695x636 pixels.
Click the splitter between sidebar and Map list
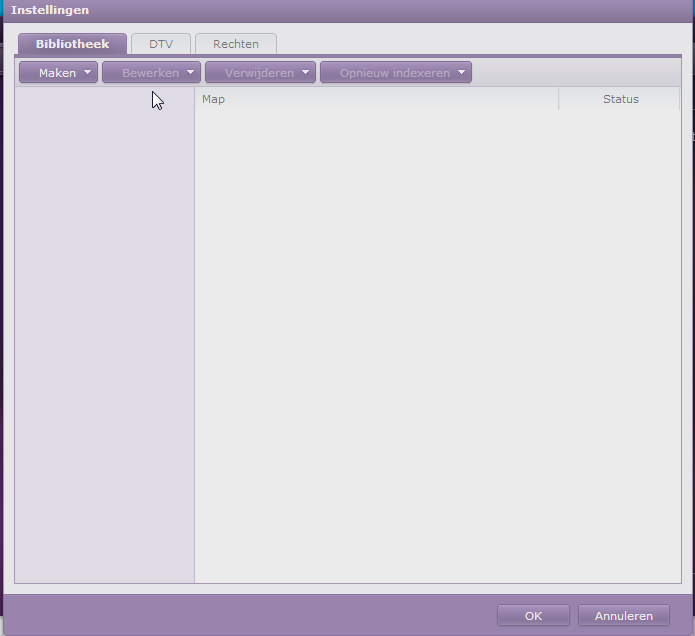pos(194,340)
